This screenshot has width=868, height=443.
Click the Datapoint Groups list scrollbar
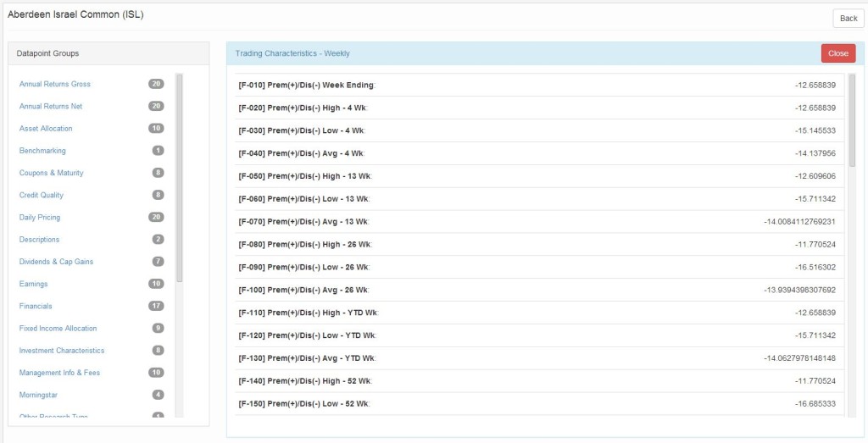[x=180, y=178]
